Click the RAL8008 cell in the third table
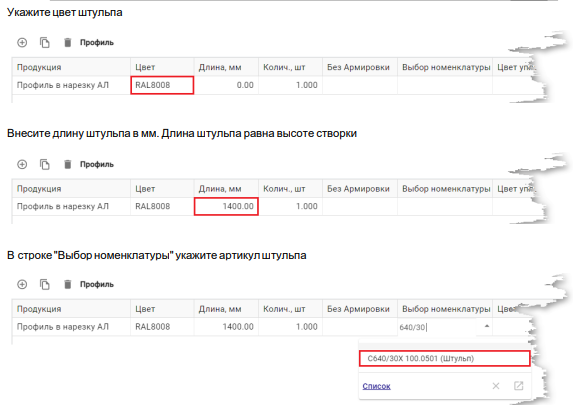 point(162,327)
